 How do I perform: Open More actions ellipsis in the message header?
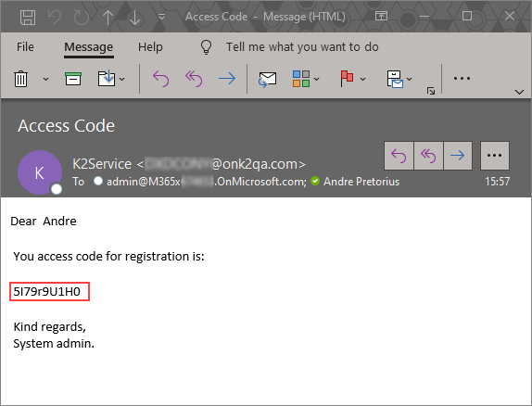[495, 156]
